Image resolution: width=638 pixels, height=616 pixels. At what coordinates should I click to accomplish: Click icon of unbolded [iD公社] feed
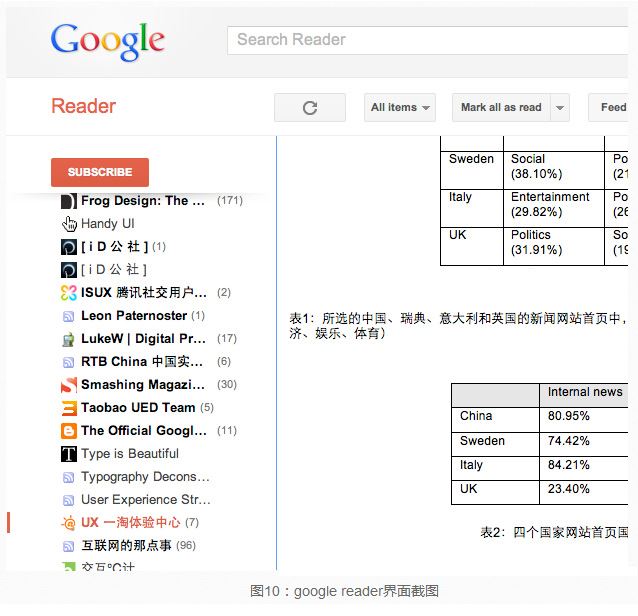click(68, 270)
